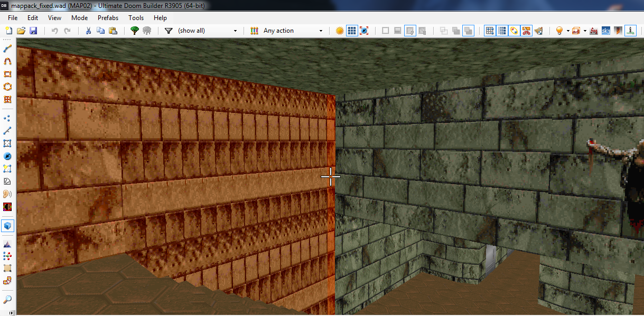Expand the dynamic lights dropdown arrow

(x=568, y=31)
